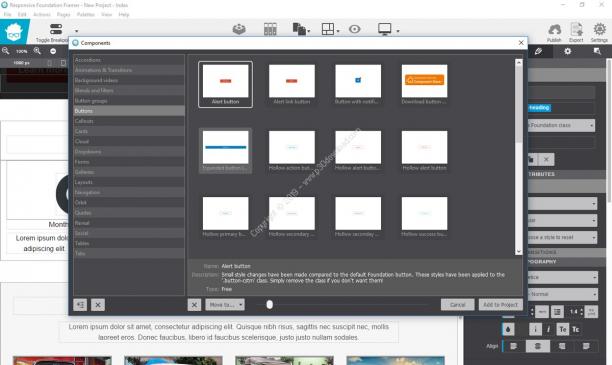Adjust the thumbnail size slider handle
The width and height of the screenshot is (612, 365).
point(269,304)
